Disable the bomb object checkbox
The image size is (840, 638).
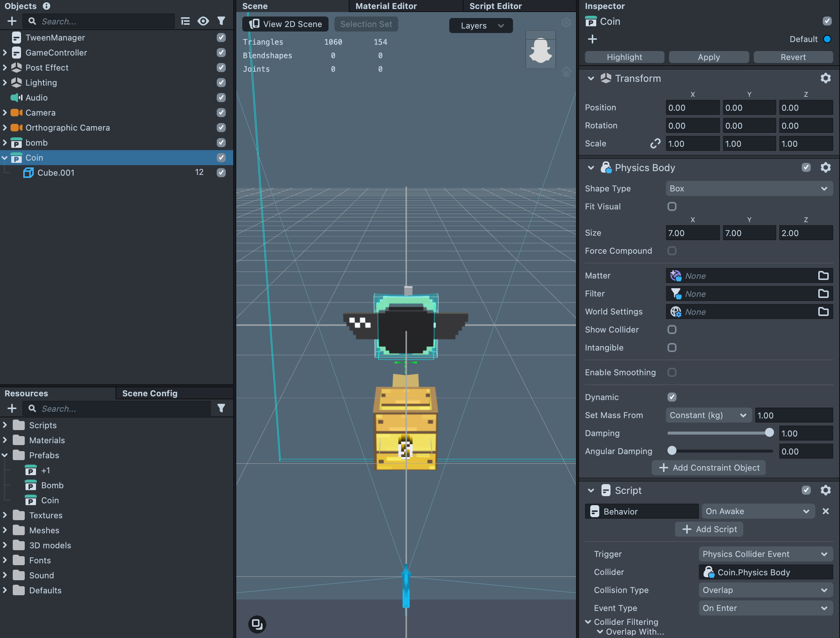pos(221,143)
